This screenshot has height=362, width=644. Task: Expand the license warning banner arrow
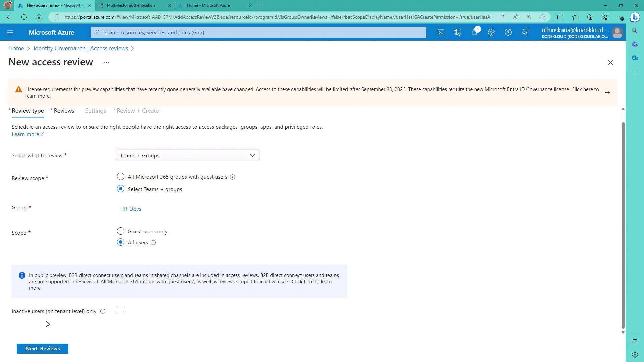607,93
